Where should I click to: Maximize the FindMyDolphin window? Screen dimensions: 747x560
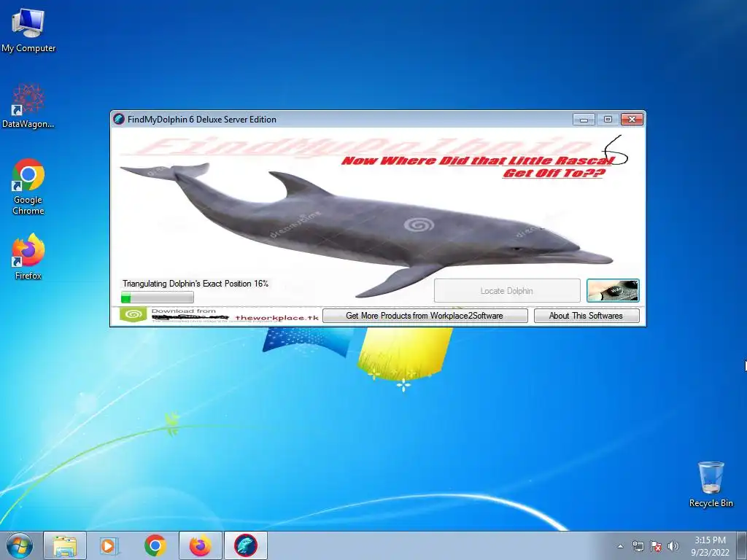(x=608, y=119)
